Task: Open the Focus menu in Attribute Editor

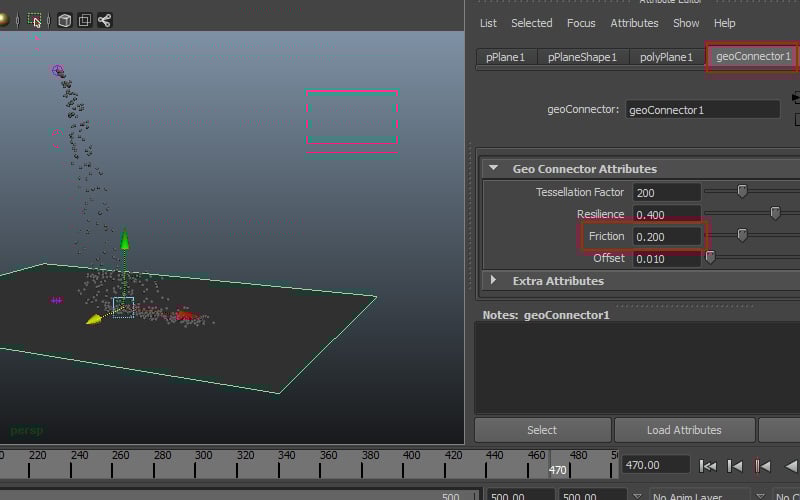Action: [x=581, y=23]
